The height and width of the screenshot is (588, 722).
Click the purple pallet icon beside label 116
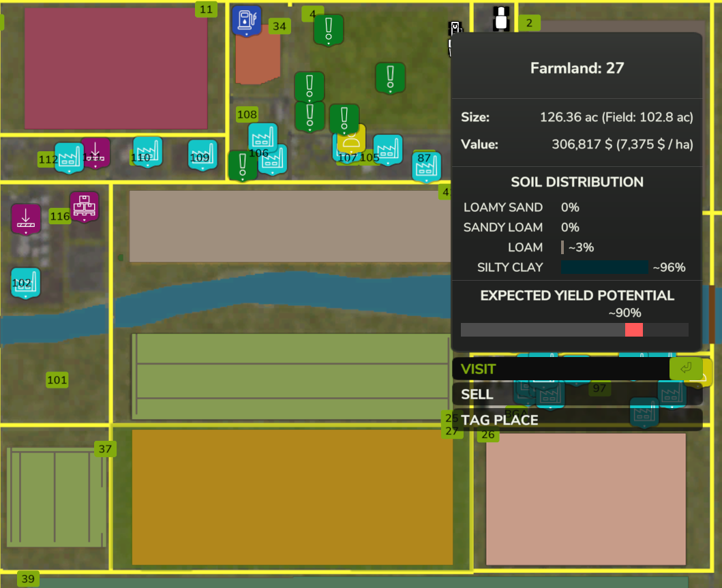point(85,206)
